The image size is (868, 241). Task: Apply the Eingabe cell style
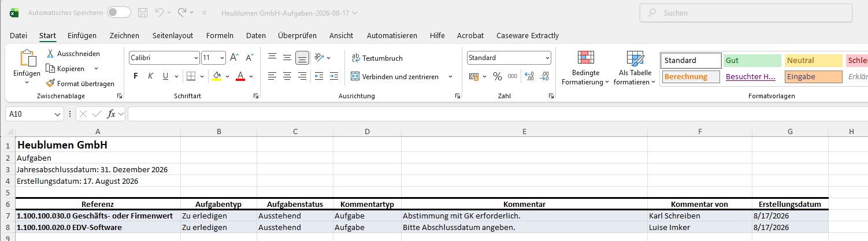pyautogui.click(x=813, y=76)
